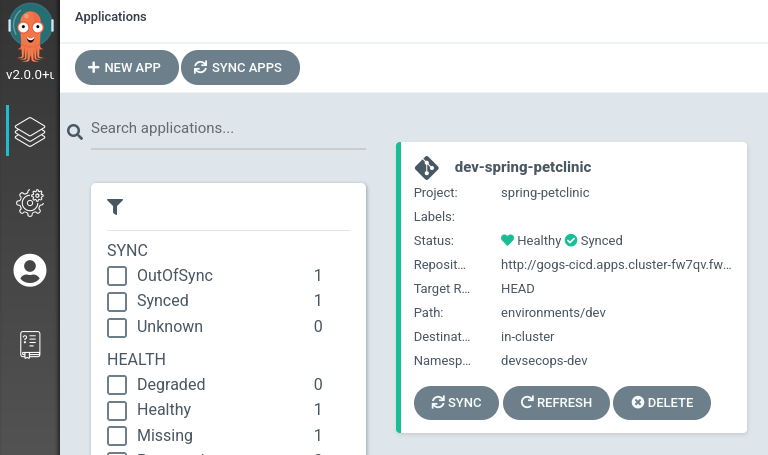The height and width of the screenshot is (455, 768).
Task: Open the User Info profile icon
Action: coord(30,270)
